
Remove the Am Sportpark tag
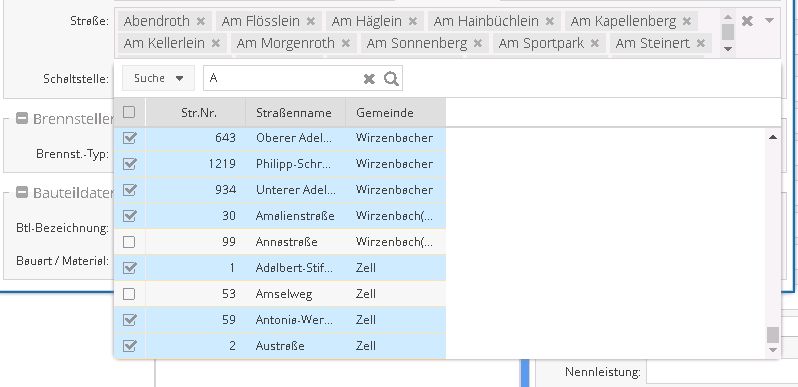595,43
